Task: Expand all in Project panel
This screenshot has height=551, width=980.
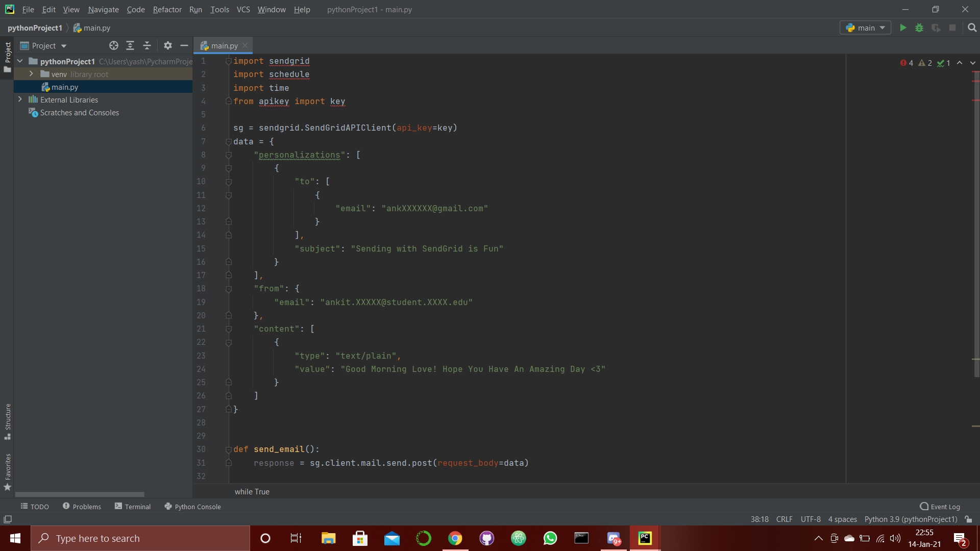Action: pos(130,46)
